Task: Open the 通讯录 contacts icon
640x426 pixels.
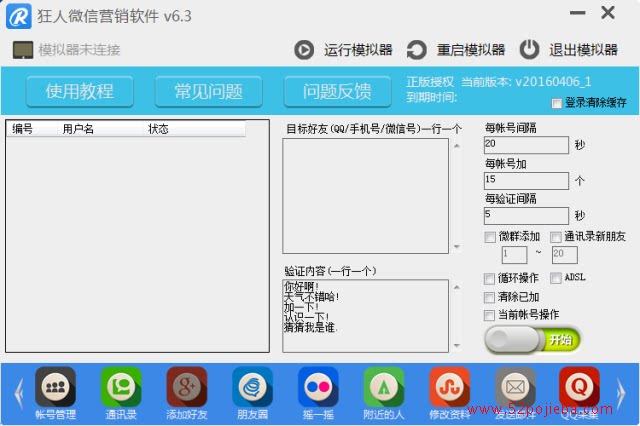Action: coord(121,386)
